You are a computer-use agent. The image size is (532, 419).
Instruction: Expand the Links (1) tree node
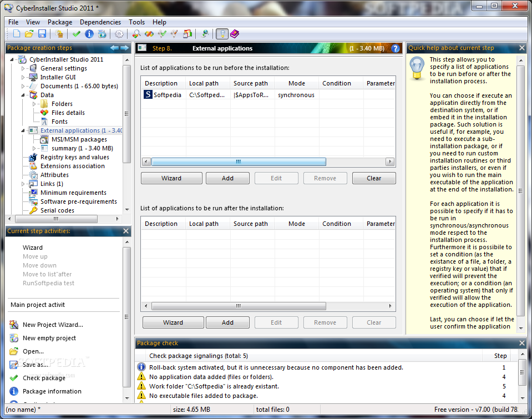click(23, 184)
